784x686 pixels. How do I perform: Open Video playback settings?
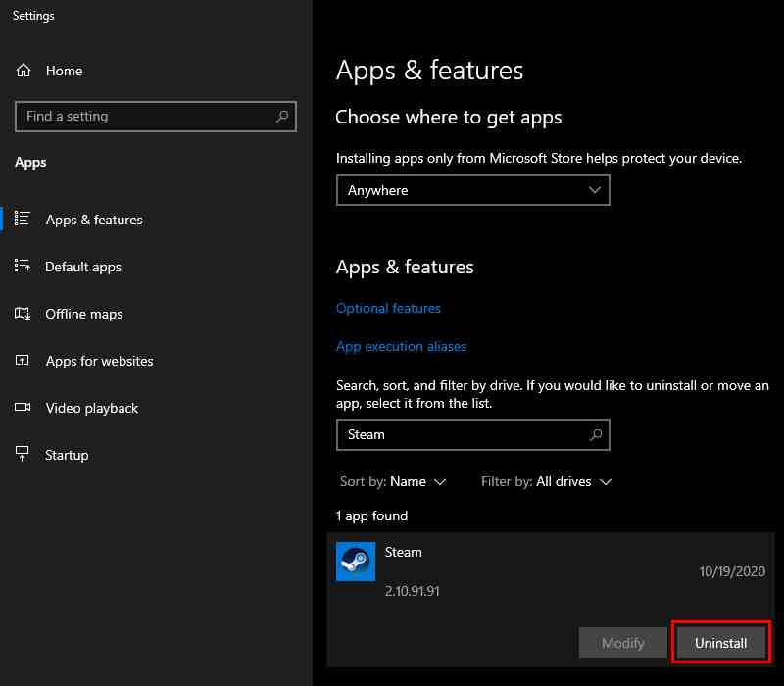click(92, 408)
